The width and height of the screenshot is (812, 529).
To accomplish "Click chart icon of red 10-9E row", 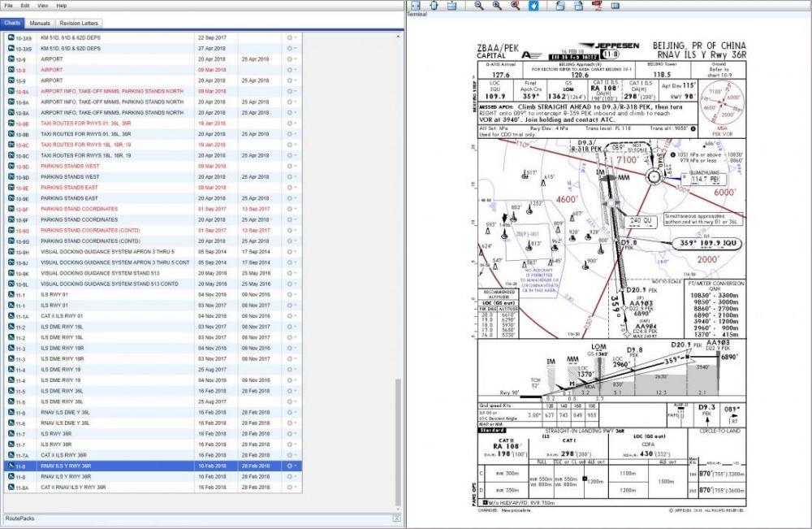I will (11, 188).
